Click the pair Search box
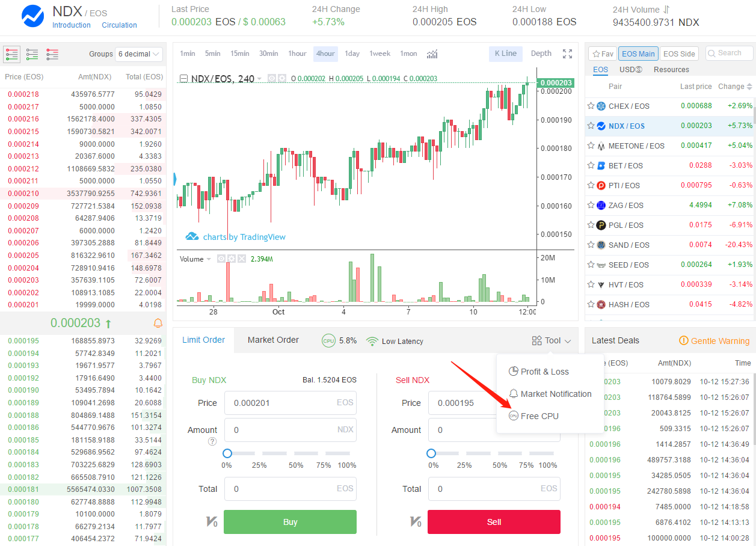The height and width of the screenshot is (546, 756). pyautogui.click(x=729, y=54)
